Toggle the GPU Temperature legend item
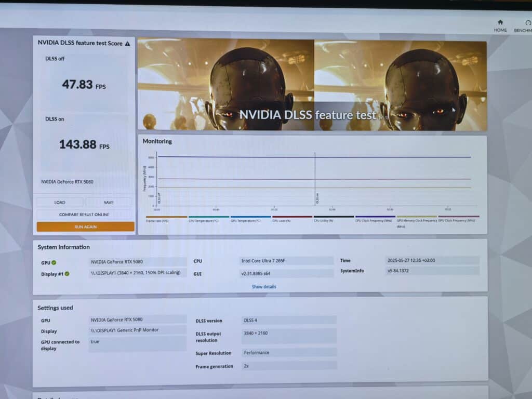 point(250,219)
